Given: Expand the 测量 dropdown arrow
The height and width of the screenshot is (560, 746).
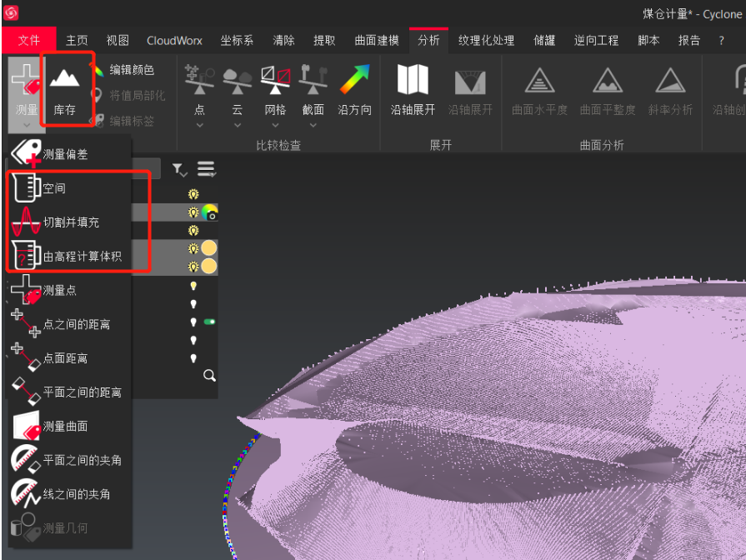Looking at the screenshot, I should pyautogui.click(x=27, y=125).
